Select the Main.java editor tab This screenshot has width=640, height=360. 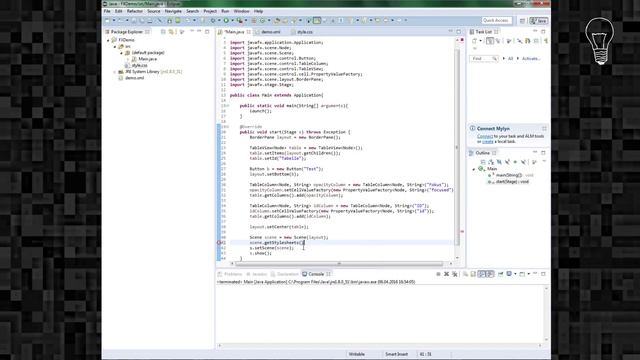pyautogui.click(x=234, y=32)
